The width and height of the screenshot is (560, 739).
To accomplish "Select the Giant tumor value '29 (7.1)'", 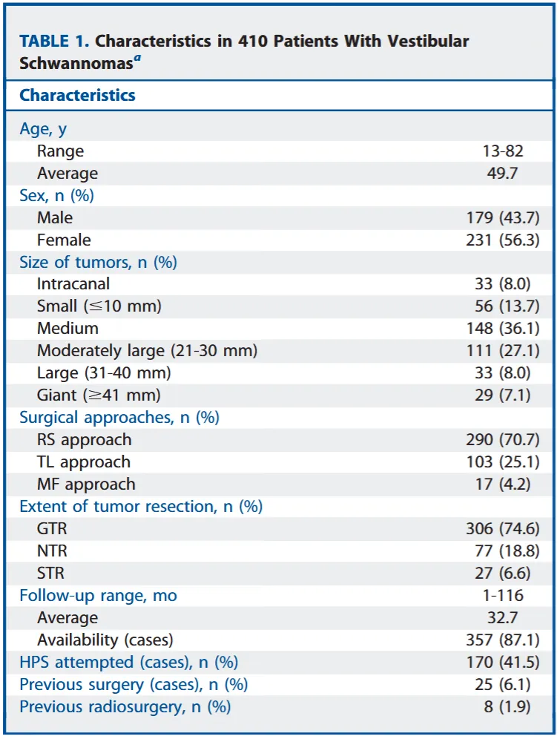I will pos(502,395).
